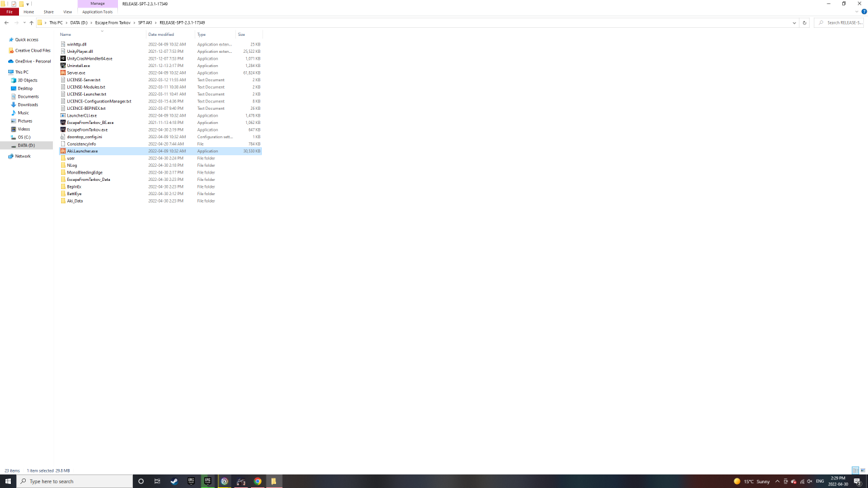
Task: Click taskbar Type here to search box
Action: pyautogui.click(x=75, y=481)
